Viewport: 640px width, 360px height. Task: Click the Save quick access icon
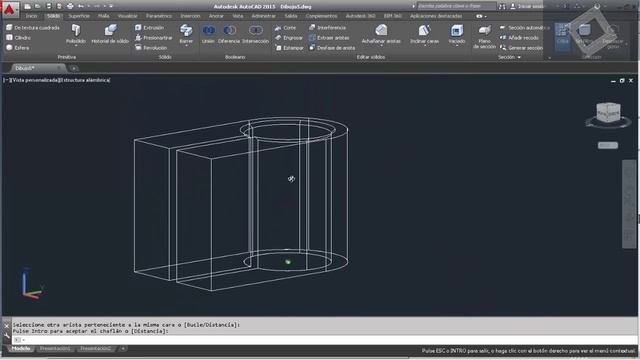[49, 6]
